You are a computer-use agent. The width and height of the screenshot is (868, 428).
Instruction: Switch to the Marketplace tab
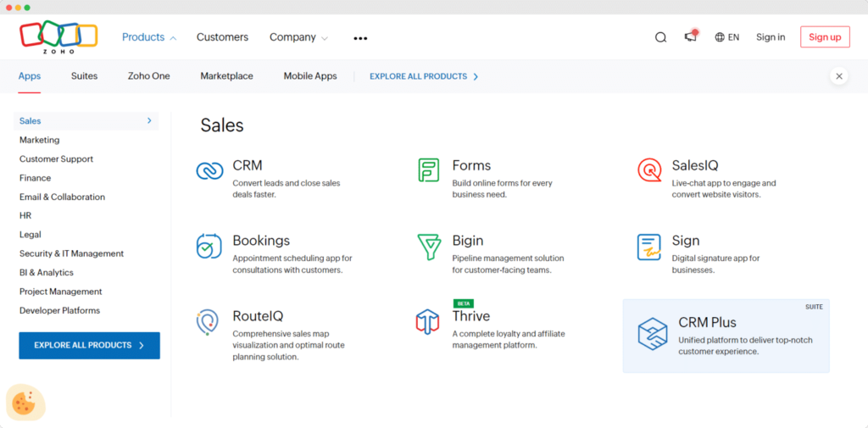coord(226,76)
